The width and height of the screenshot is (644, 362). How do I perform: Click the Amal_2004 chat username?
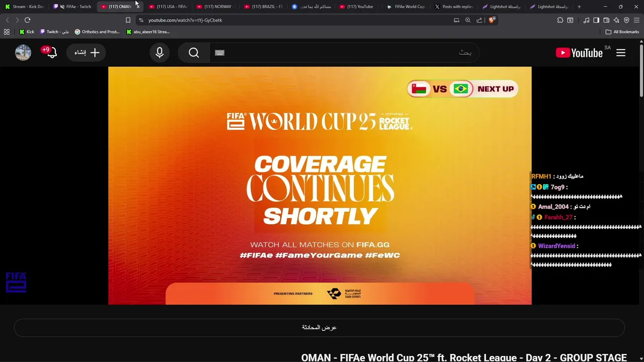coord(553,207)
